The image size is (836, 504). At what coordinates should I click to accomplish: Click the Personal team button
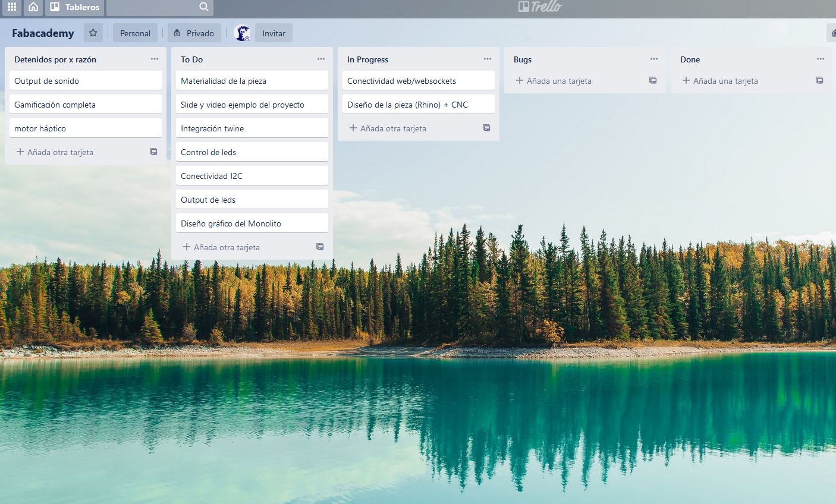pos(135,33)
